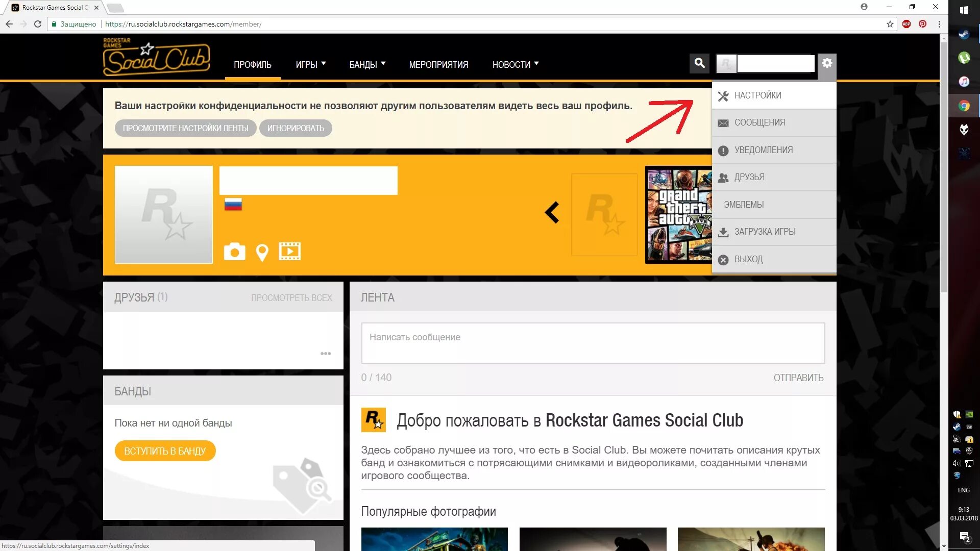Expand the НОВОСТИ navigation dropdown
980x551 pixels.
coord(515,65)
